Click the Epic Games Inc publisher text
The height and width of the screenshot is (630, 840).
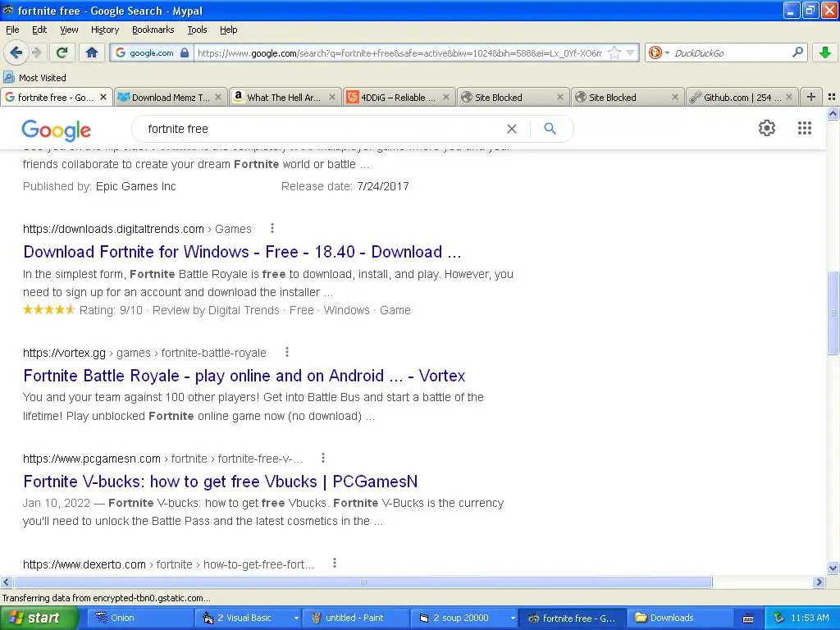coord(135,186)
